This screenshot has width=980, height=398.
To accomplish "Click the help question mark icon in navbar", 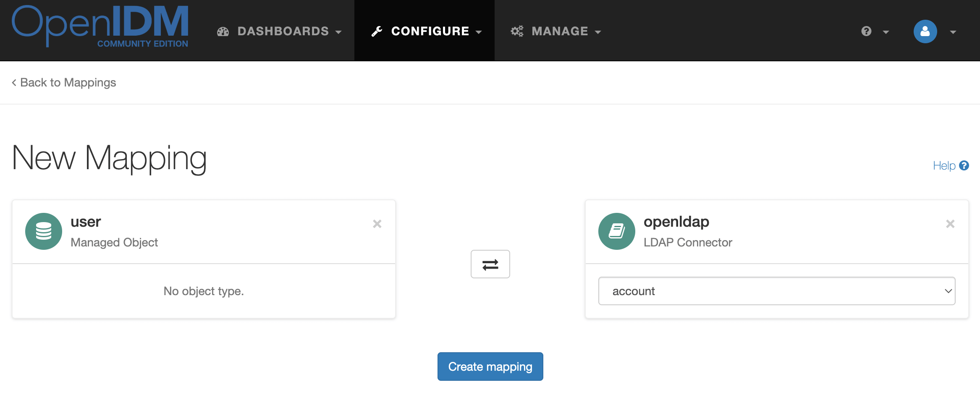I will coord(866,31).
